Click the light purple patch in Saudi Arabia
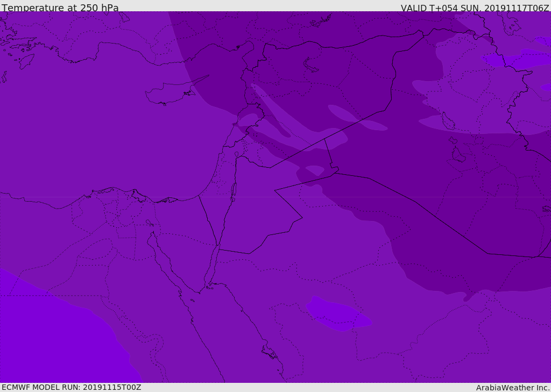The width and height of the screenshot is (551, 392). pyautogui.click(x=337, y=314)
